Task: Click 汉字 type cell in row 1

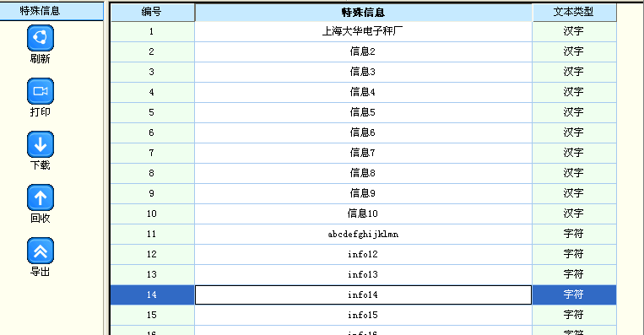Action: point(574,31)
